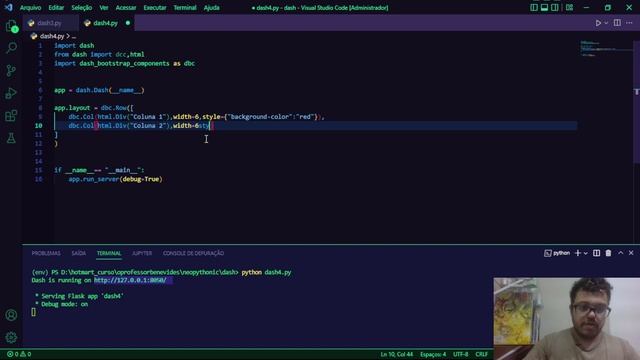
Task: Open the Source Control view
Action: point(11,71)
